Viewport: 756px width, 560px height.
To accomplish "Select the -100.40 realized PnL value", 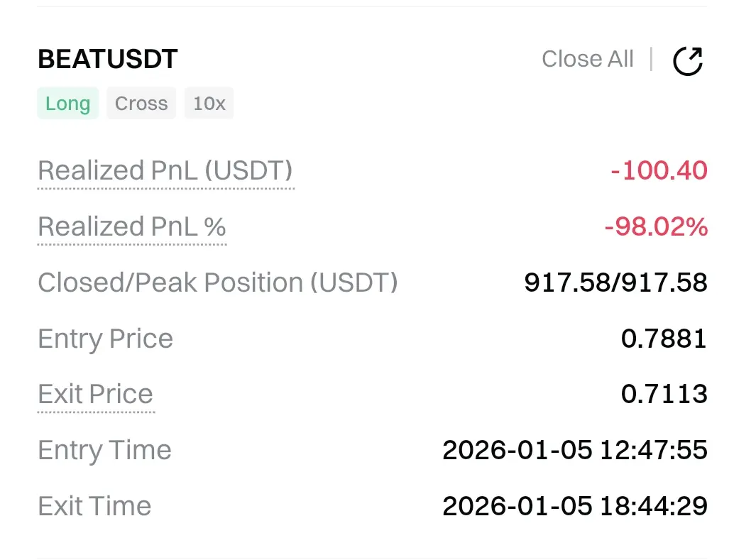I will tap(659, 171).
